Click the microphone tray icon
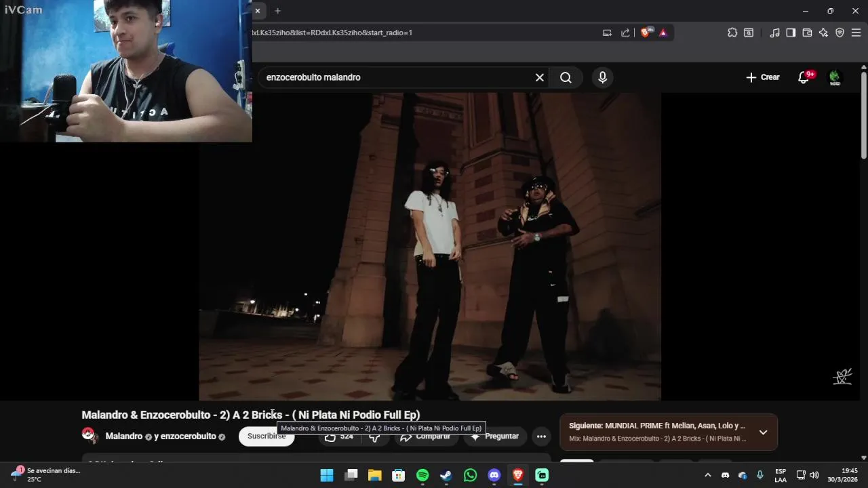 click(x=759, y=475)
